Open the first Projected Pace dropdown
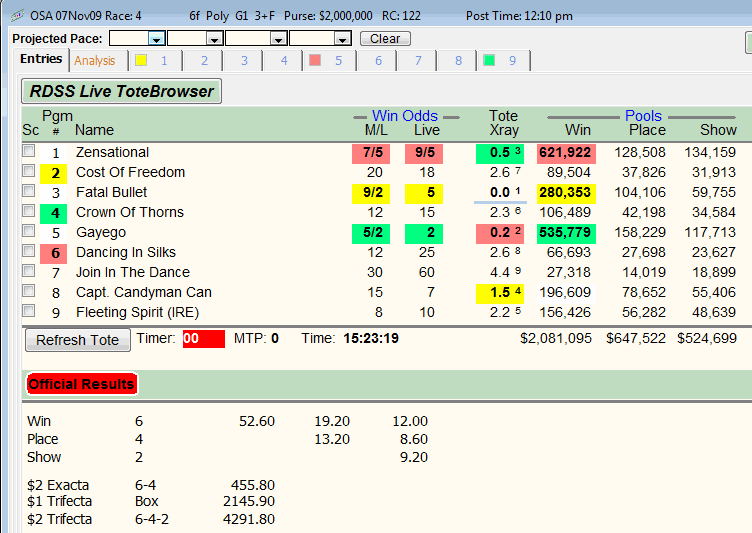752x533 pixels. click(x=156, y=38)
